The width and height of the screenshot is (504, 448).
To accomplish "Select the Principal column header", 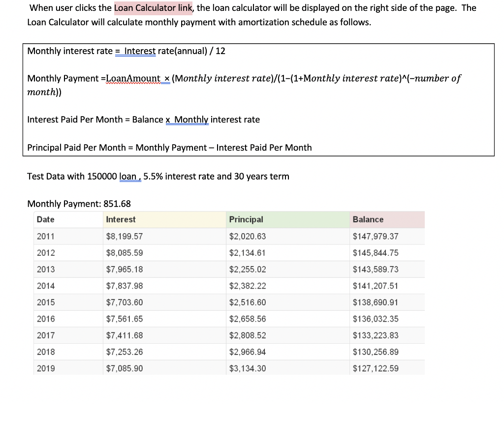I will click(x=287, y=220).
